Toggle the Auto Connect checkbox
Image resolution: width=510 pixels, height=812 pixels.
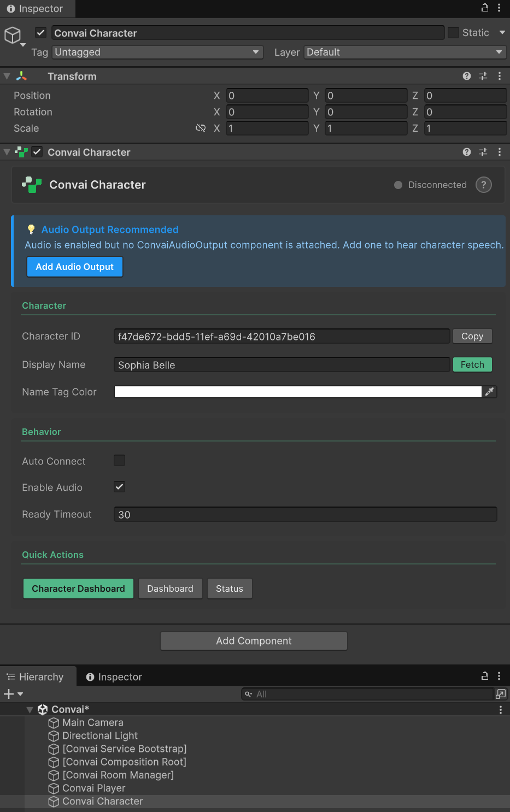coord(119,461)
